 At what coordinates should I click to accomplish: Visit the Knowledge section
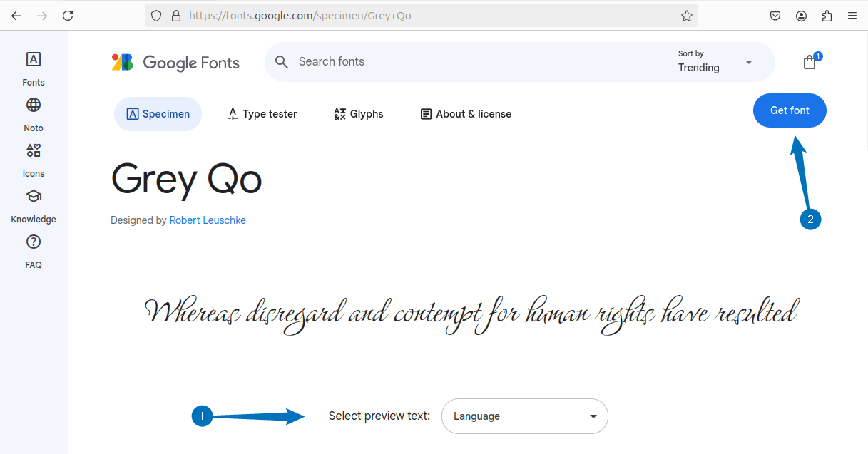click(x=33, y=205)
